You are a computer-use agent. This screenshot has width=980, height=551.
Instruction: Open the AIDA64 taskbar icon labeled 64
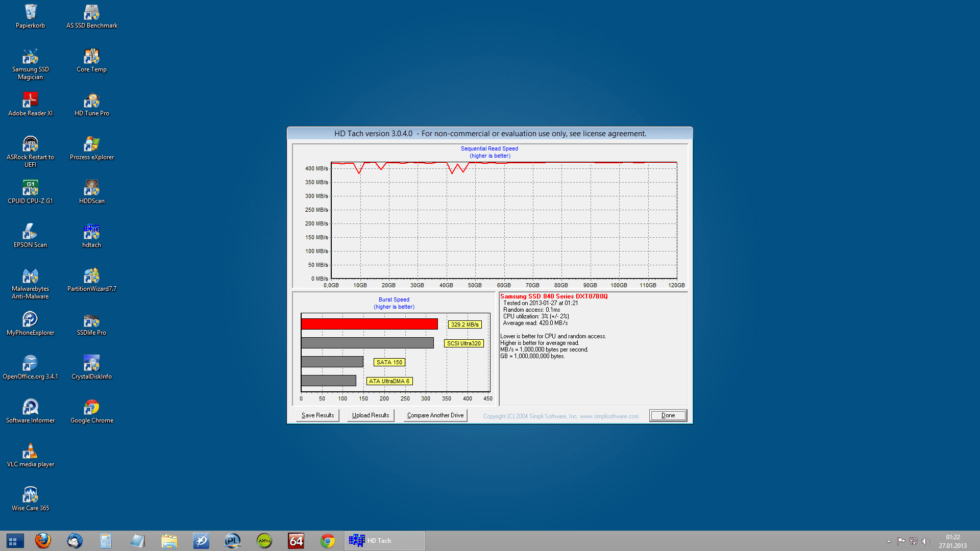(x=296, y=541)
